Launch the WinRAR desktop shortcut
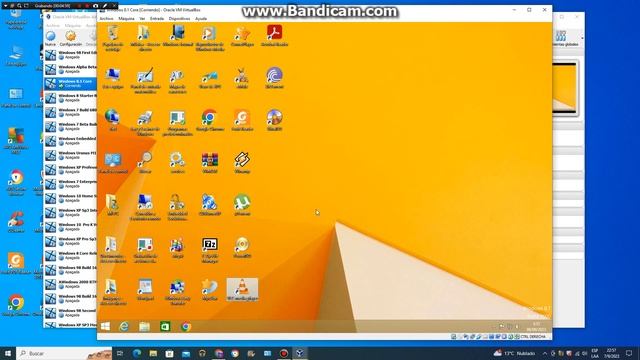Screen dimensions: 640x360 point(209,162)
